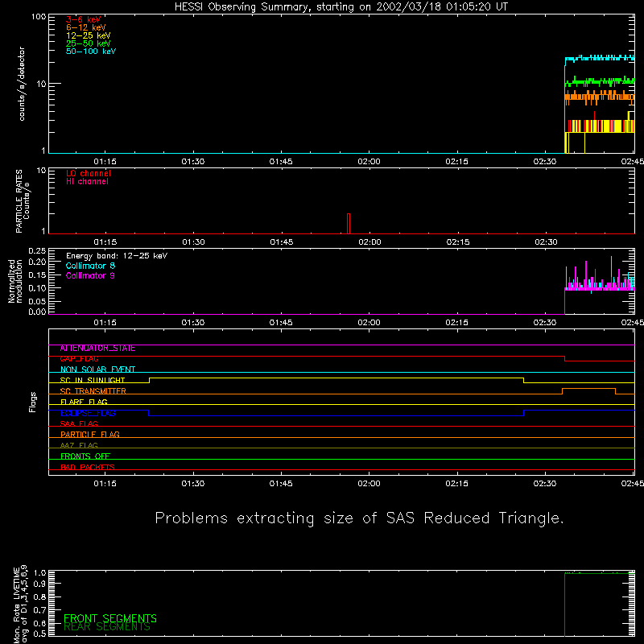Image resolution: width=644 pixels, height=644 pixels.
Task: Click the HESSI Observing Summary plot title
Action: click(x=341, y=7)
